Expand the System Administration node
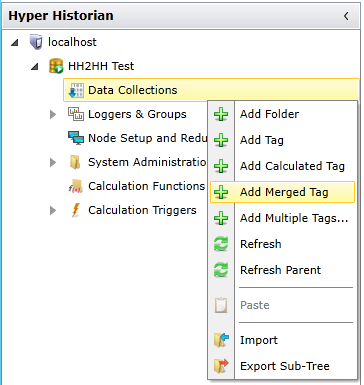The image size is (364, 385). pos(53,162)
